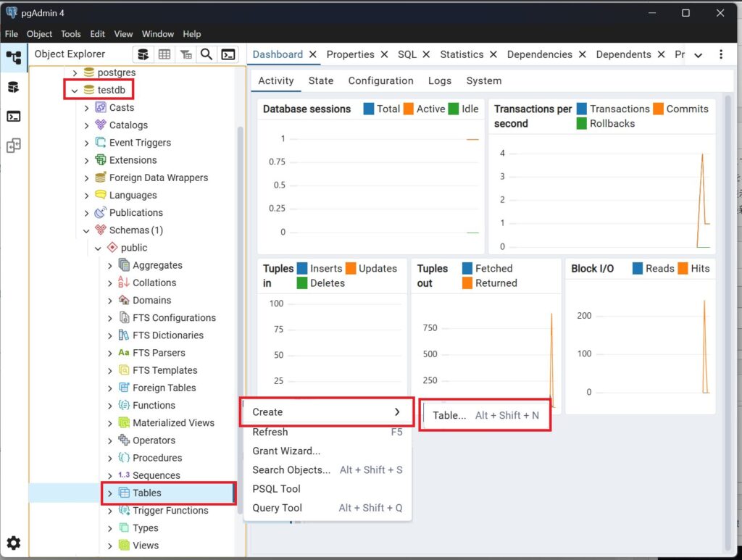
Task: Click the Aggregates node icon
Action: pos(124,265)
